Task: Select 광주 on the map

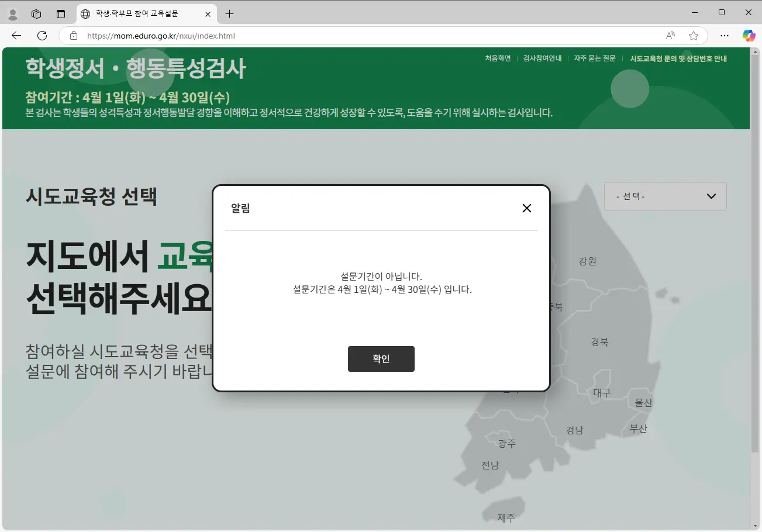Action: [x=507, y=444]
